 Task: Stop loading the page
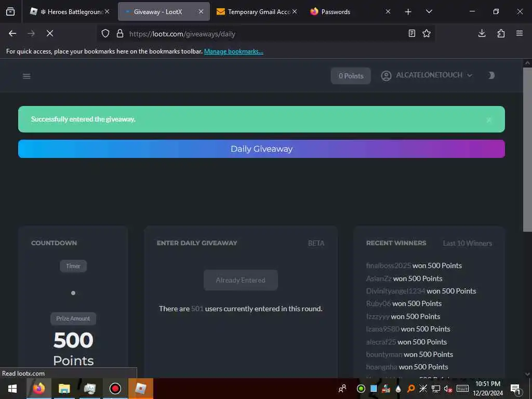tap(50, 33)
